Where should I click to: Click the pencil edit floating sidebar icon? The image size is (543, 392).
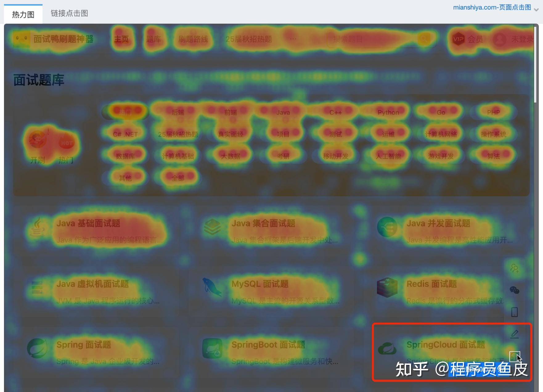(515, 334)
